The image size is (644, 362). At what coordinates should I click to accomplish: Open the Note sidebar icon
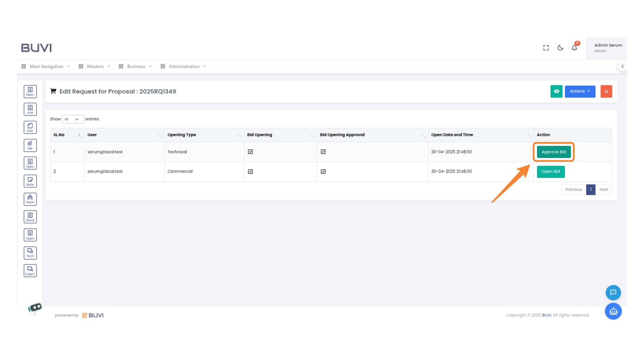30,181
